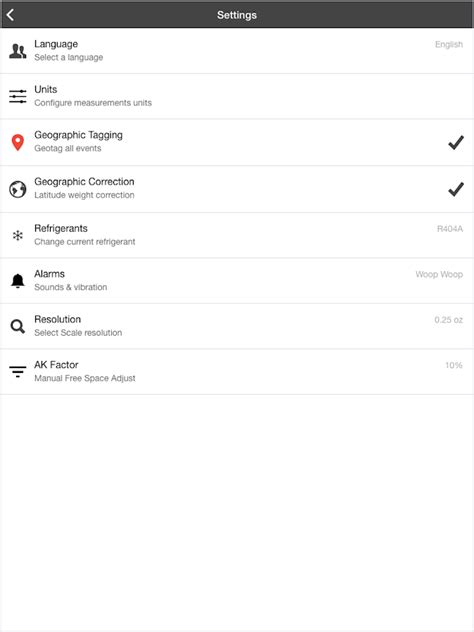The image size is (474, 632).
Task: Change the 0.25 oz resolution value
Action: (x=448, y=320)
